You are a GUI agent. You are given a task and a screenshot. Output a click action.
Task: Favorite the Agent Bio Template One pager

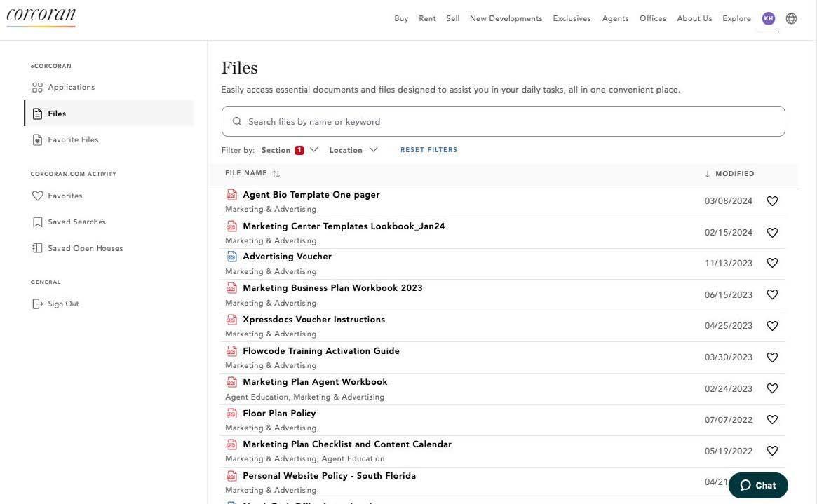(x=772, y=201)
